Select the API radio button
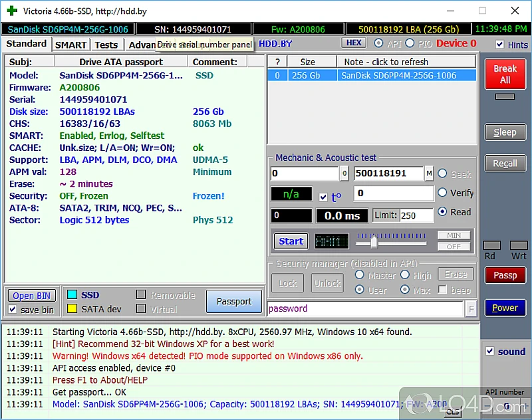532x420 pixels. 378,43
